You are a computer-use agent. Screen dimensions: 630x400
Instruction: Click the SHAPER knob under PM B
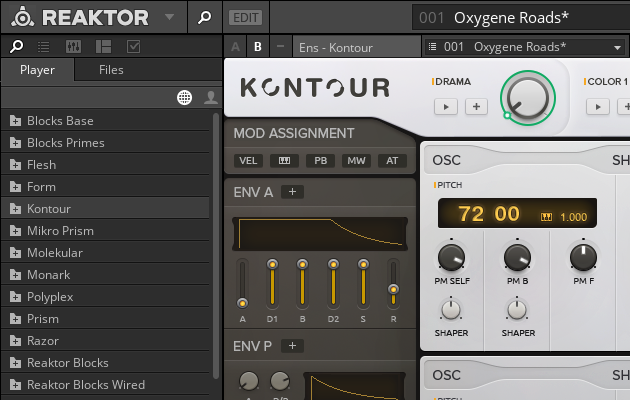tap(517, 310)
